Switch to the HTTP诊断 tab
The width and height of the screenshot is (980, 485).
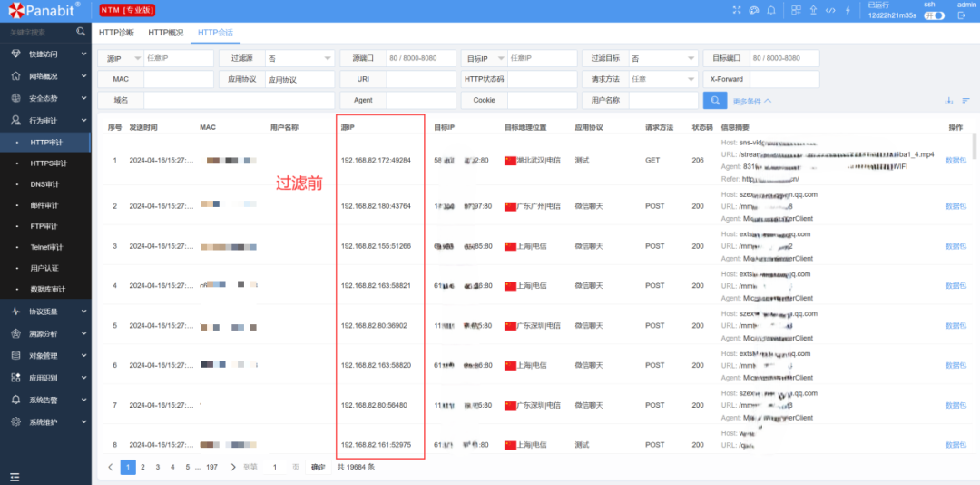(x=116, y=33)
